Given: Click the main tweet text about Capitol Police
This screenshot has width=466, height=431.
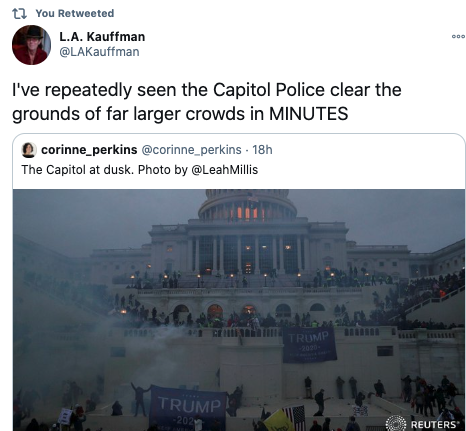Looking at the screenshot, I should click(207, 102).
